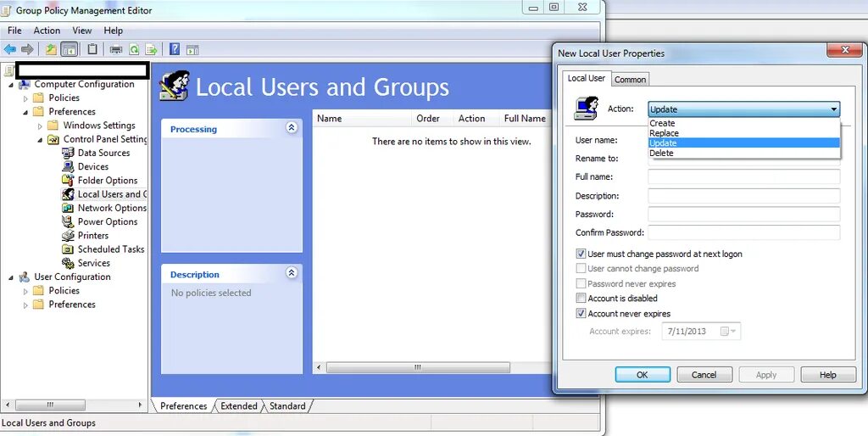
Task: Click tree pane horizontal scrollbar thumb
Action: (x=50, y=405)
